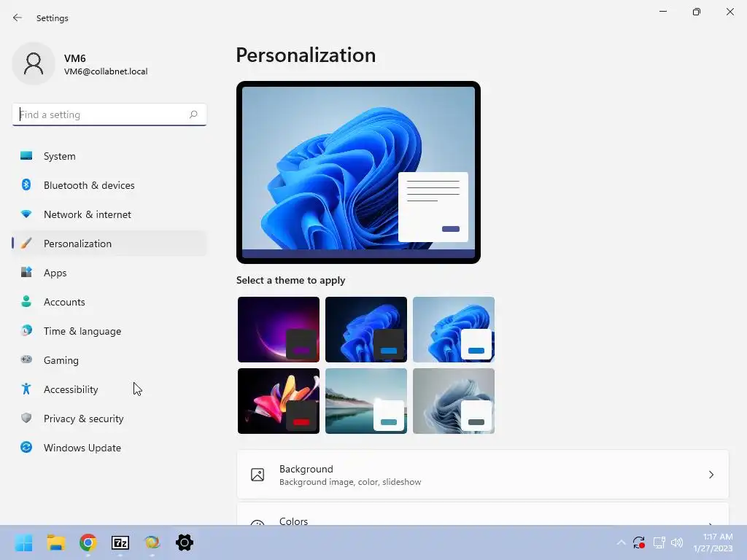
Task: Open Gaming settings category
Action: (109, 360)
